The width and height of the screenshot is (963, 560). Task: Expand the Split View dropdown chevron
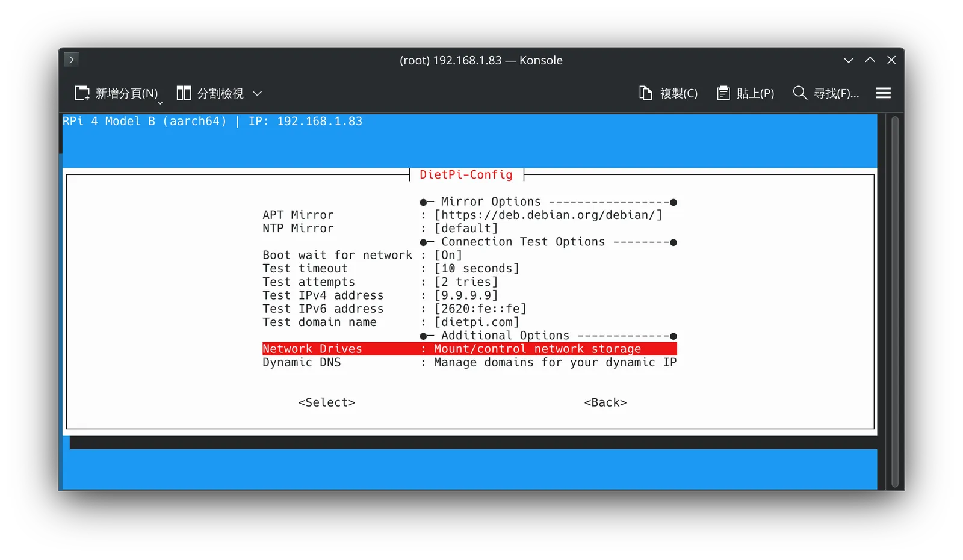point(258,93)
